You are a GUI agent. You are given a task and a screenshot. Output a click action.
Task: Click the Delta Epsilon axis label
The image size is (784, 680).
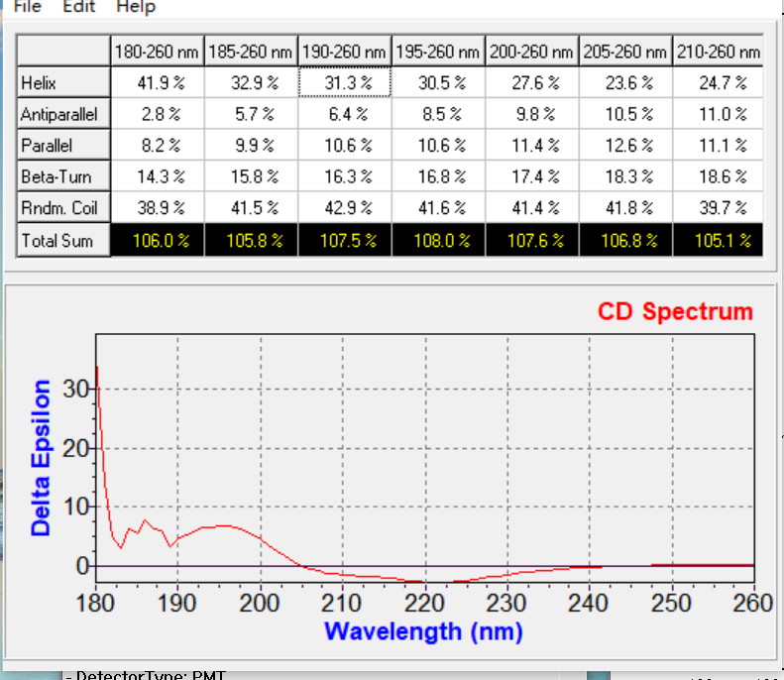click(41, 458)
